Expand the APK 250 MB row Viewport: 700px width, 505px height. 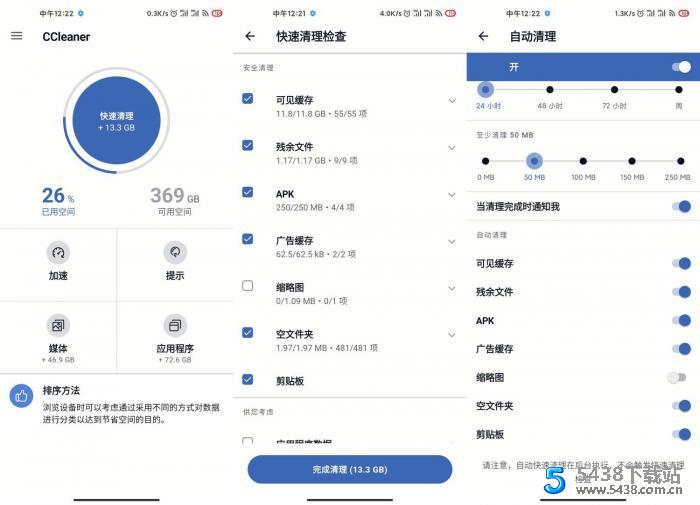[452, 195]
